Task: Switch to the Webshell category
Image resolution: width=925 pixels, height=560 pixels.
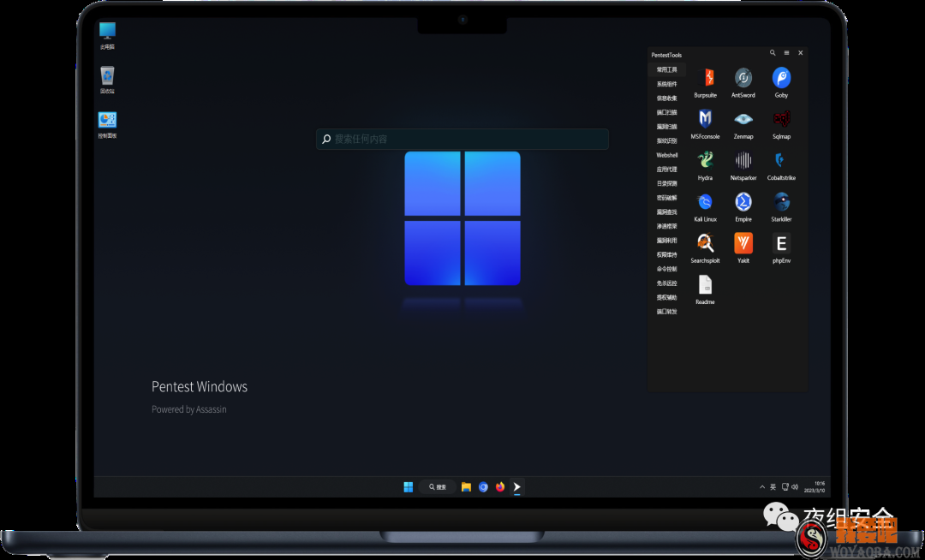Action: click(x=666, y=155)
